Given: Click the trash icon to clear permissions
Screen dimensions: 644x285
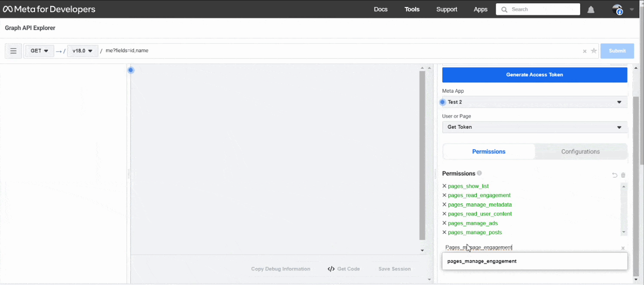Looking at the screenshot, I should [x=623, y=175].
